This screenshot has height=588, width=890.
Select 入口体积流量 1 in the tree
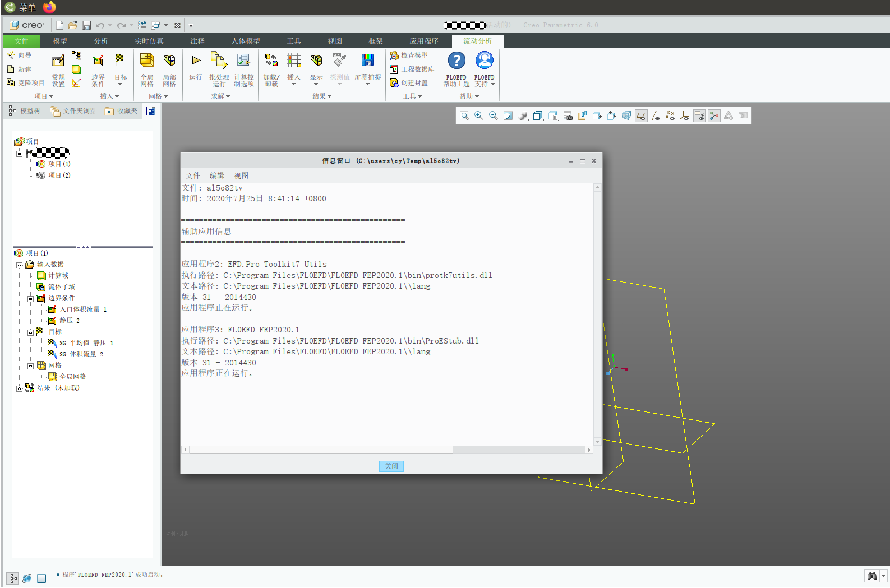point(77,309)
